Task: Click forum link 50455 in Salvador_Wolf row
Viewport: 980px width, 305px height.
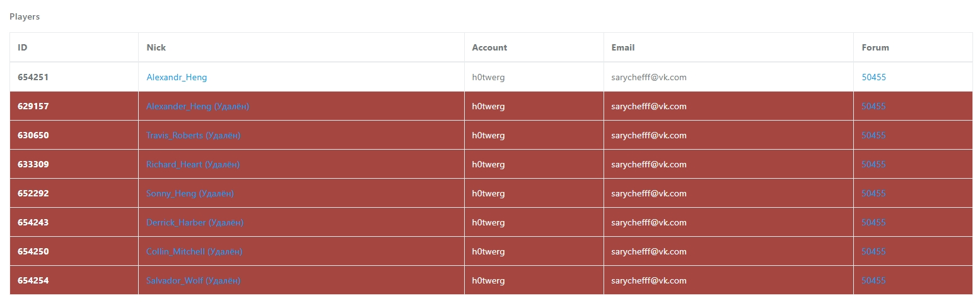Action: click(873, 280)
